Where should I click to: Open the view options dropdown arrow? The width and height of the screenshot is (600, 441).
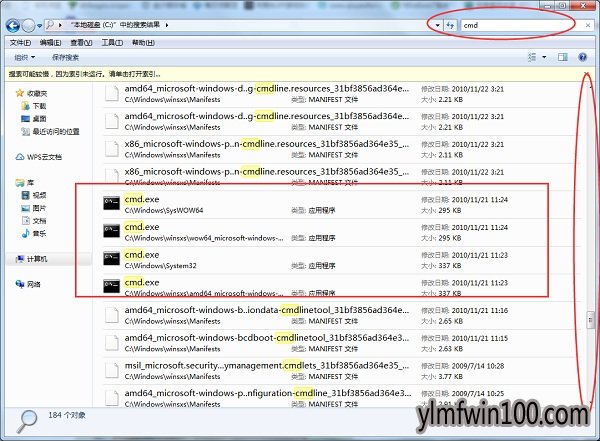pyautogui.click(x=544, y=57)
